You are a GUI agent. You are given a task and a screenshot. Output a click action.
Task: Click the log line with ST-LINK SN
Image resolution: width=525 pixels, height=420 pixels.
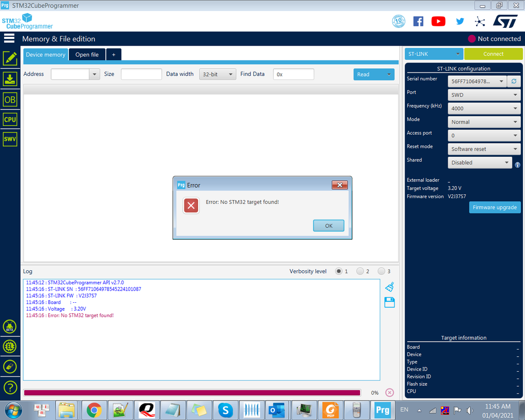coord(84,289)
